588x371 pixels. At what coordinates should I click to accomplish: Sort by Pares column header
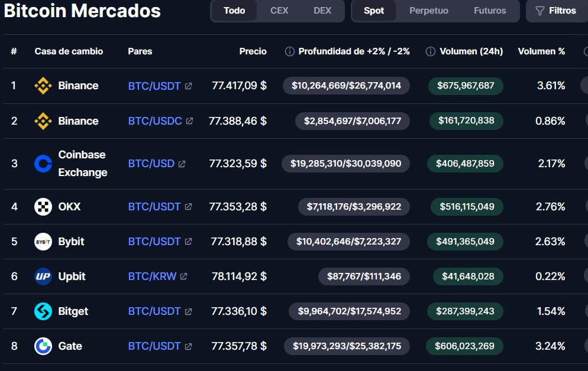point(140,51)
